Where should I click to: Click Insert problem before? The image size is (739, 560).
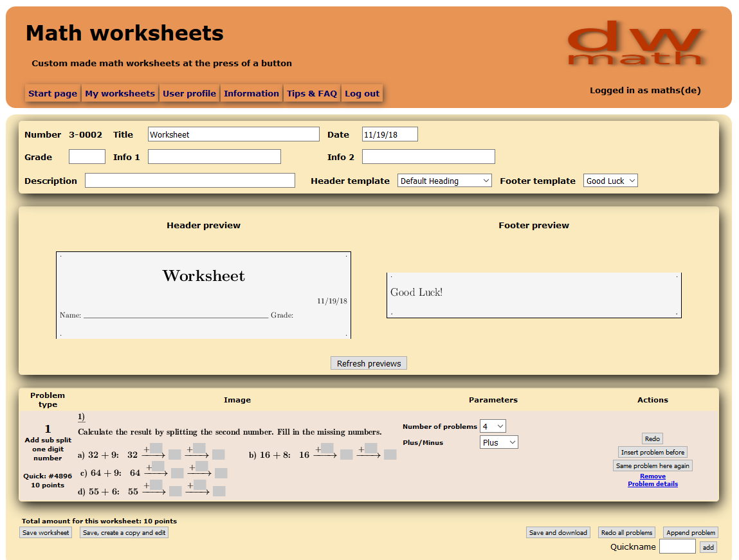(652, 452)
